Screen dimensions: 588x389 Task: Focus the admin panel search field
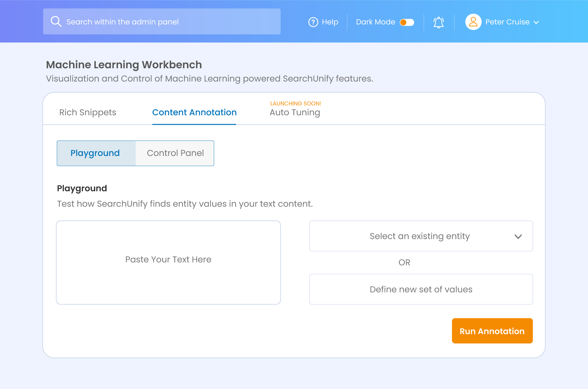point(162,21)
